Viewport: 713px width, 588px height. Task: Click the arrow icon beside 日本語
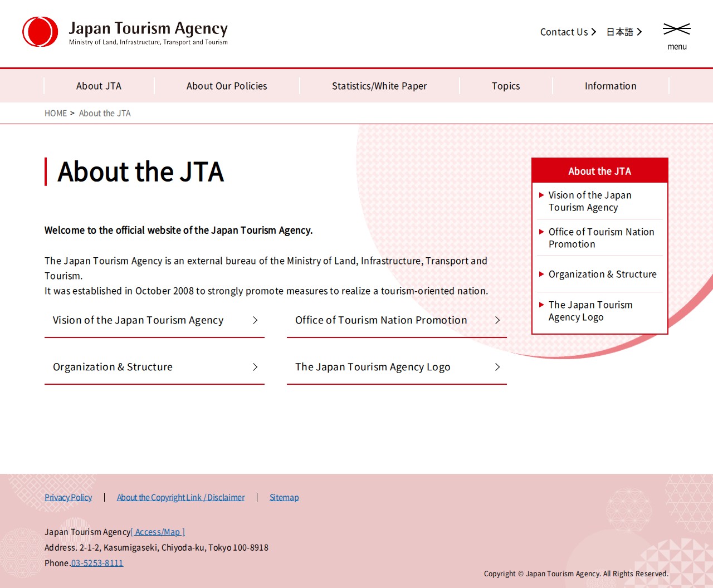tap(639, 32)
